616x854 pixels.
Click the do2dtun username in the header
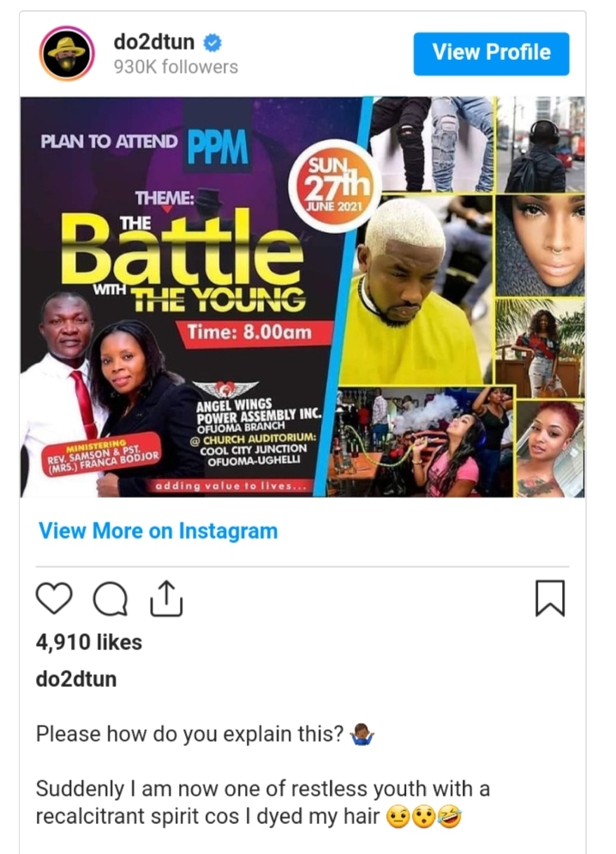click(154, 42)
